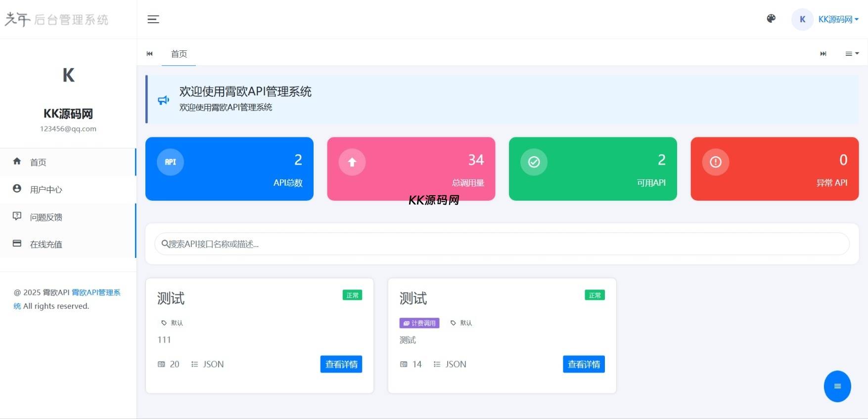The width and height of the screenshot is (868, 419).
Task: Click the K user avatar in header
Action: tap(802, 19)
